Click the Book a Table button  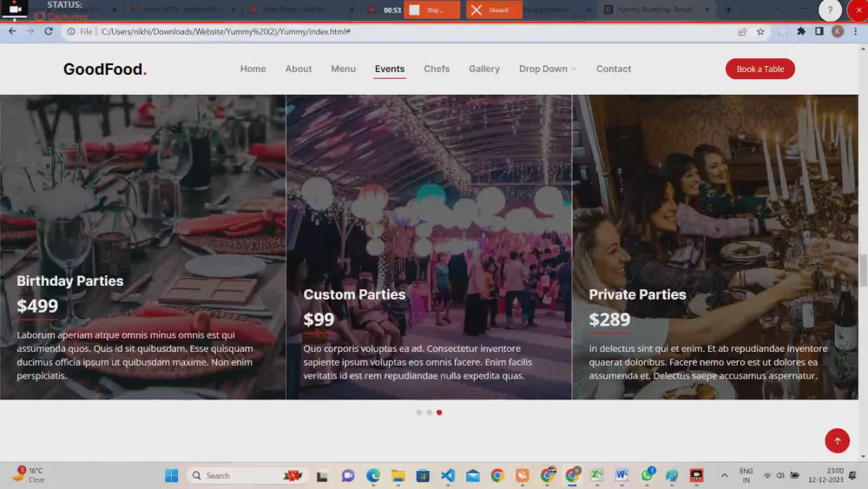point(760,69)
